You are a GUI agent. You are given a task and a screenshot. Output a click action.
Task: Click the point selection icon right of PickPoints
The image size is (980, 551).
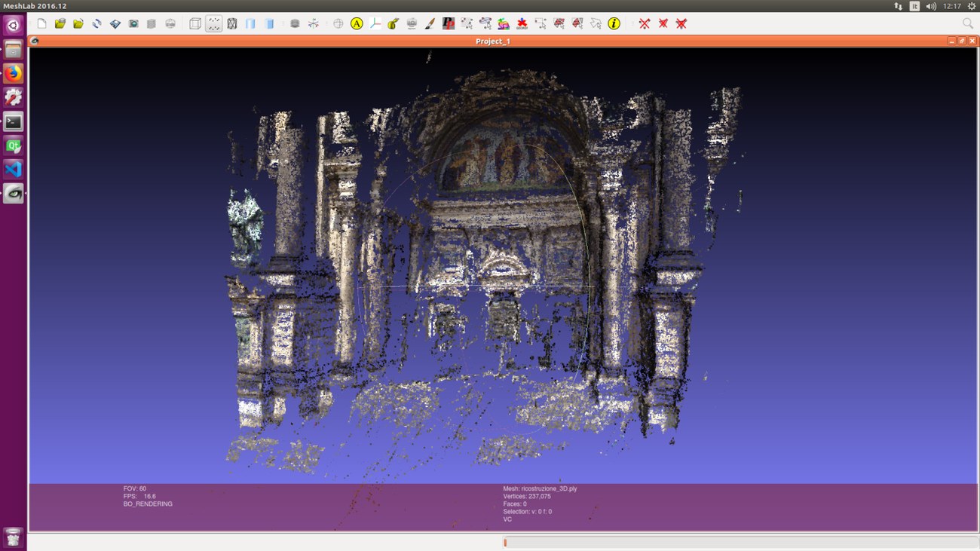(467, 23)
